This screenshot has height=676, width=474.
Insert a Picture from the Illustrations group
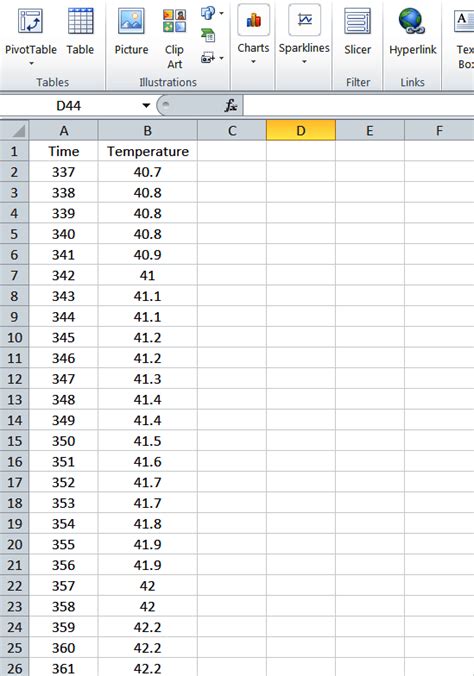(131, 31)
